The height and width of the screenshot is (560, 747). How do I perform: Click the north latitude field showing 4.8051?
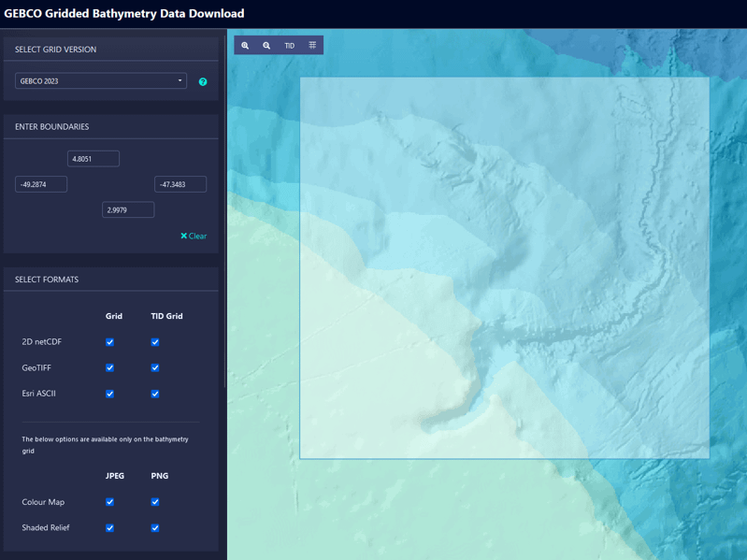pos(93,159)
